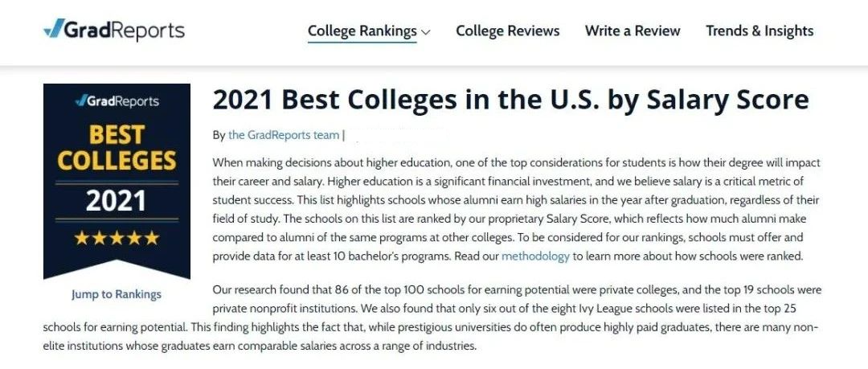Click the 2021 Best Colleges page heading
868x369 pixels.
click(x=510, y=100)
